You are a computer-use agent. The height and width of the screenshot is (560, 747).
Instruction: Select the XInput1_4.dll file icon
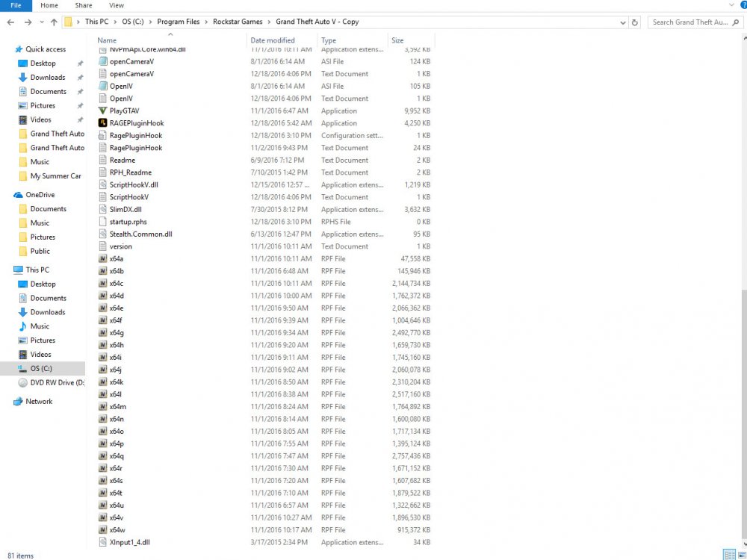click(102, 542)
